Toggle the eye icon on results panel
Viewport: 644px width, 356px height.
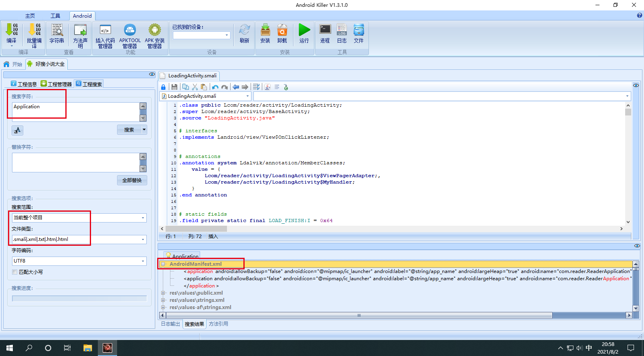637,246
